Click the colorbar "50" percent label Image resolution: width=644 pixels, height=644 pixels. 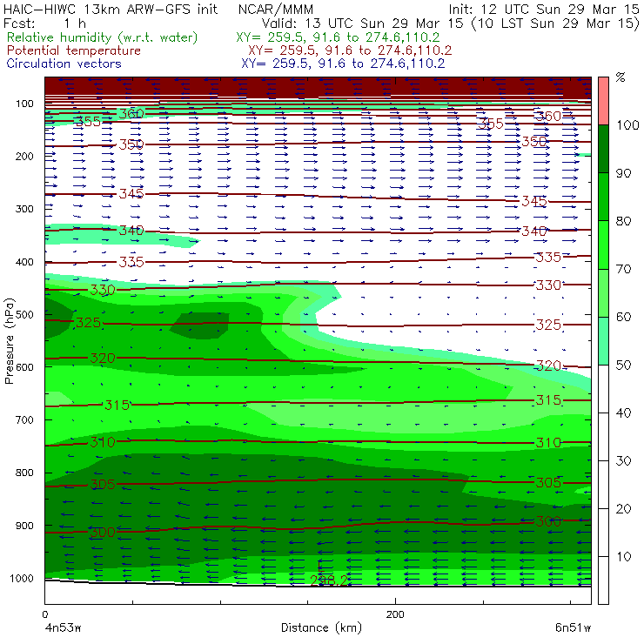click(623, 366)
